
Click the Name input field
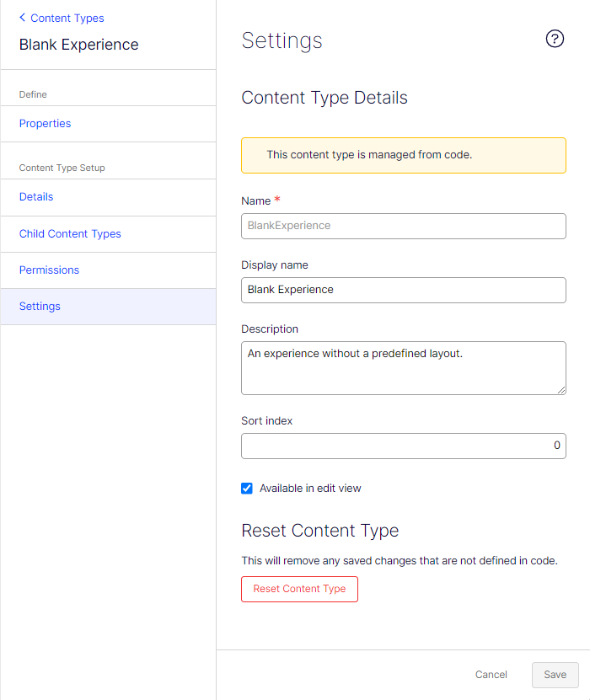tap(403, 226)
